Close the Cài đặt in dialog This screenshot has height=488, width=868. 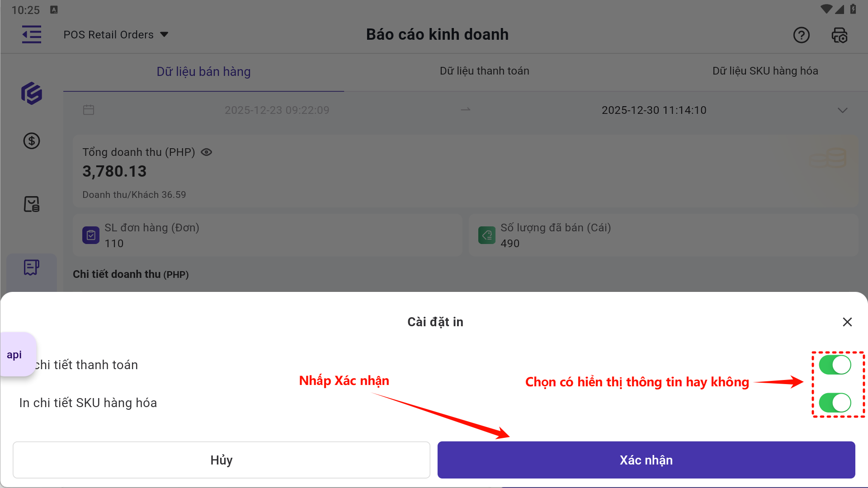pyautogui.click(x=847, y=322)
